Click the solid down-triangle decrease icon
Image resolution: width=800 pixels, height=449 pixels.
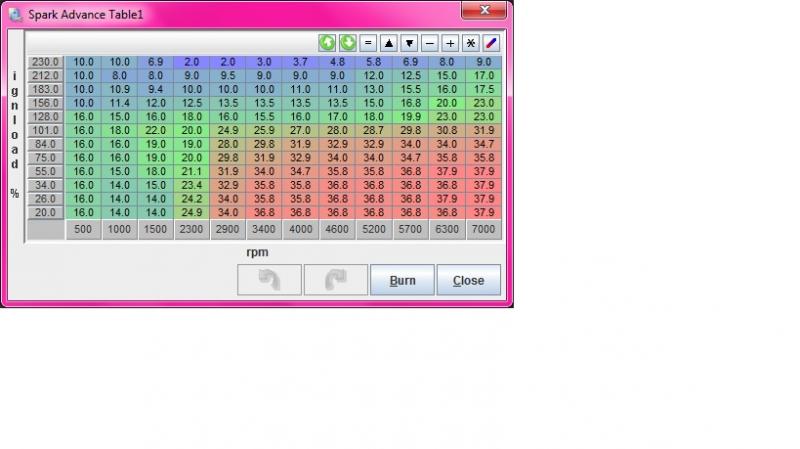point(409,43)
